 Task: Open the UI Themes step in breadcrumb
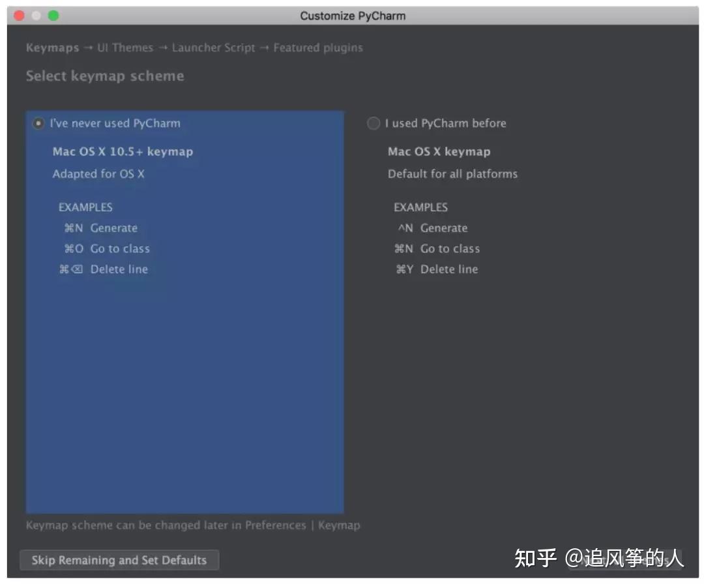pyautogui.click(x=124, y=48)
